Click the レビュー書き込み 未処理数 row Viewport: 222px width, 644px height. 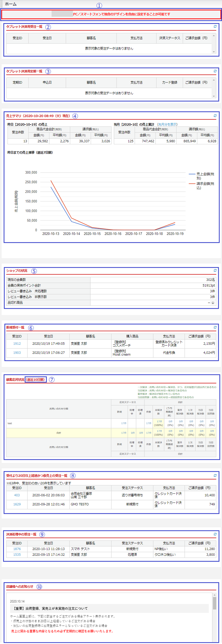(x=111, y=291)
